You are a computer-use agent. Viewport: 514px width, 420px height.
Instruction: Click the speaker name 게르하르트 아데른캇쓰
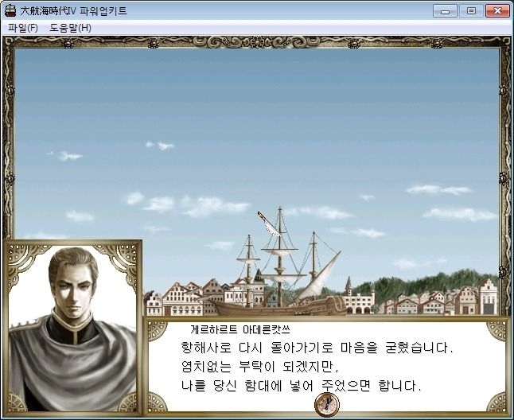240,329
